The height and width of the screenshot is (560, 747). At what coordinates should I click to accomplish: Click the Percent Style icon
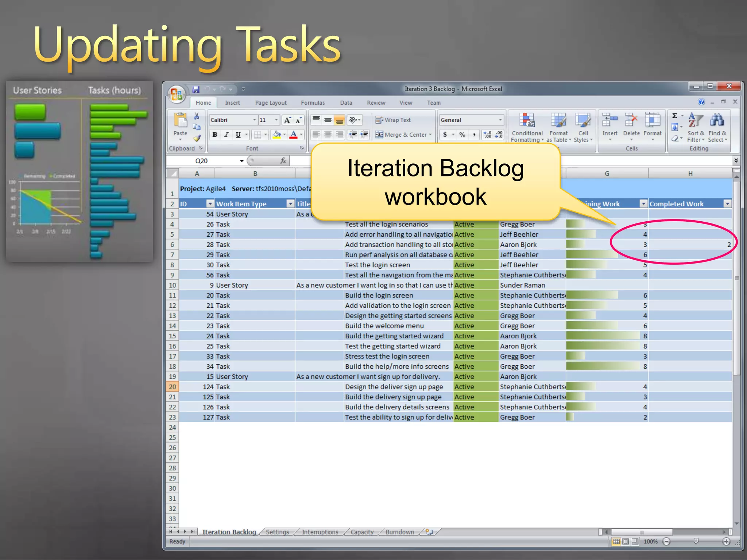[462, 135]
